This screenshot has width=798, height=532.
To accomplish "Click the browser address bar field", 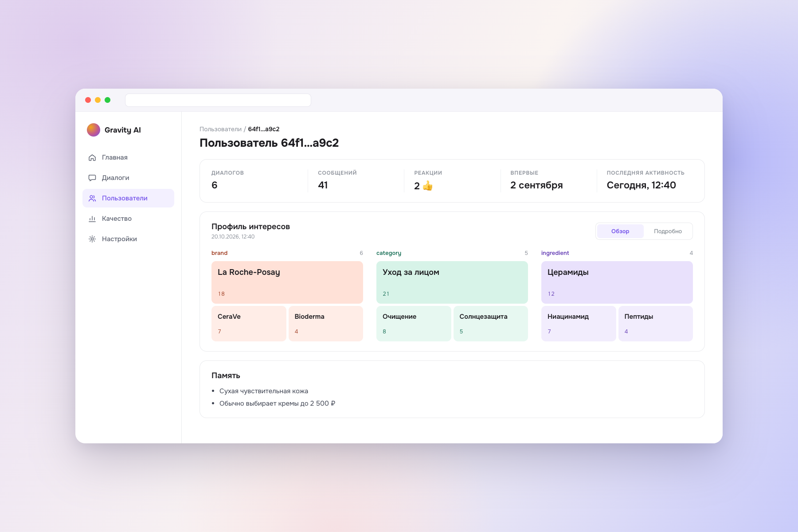I will point(218,100).
